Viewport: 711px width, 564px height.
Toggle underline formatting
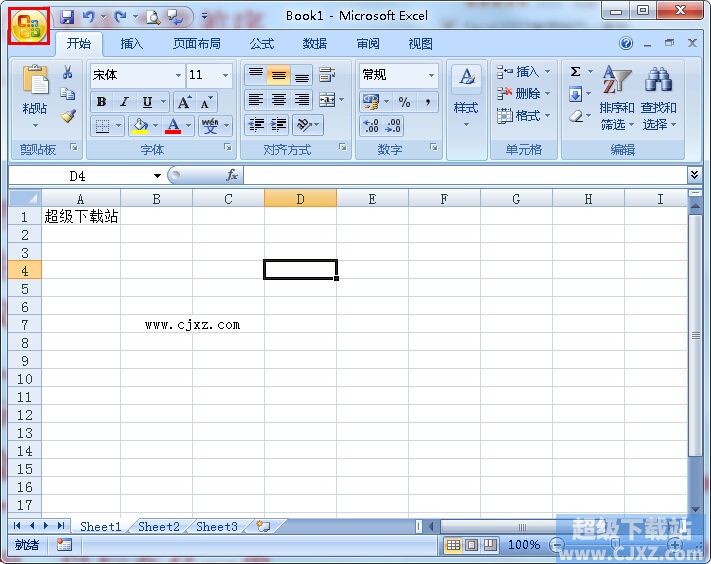coord(147,102)
